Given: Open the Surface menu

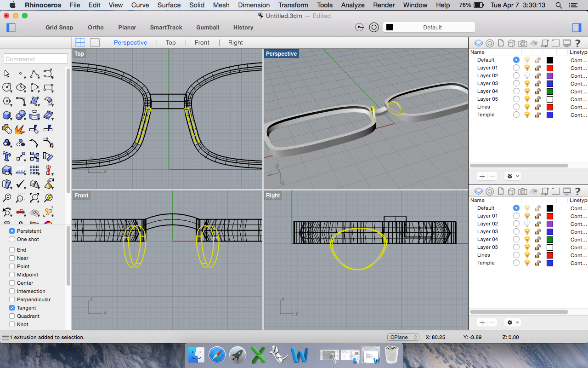Looking at the screenshot, I should point(169,5).
